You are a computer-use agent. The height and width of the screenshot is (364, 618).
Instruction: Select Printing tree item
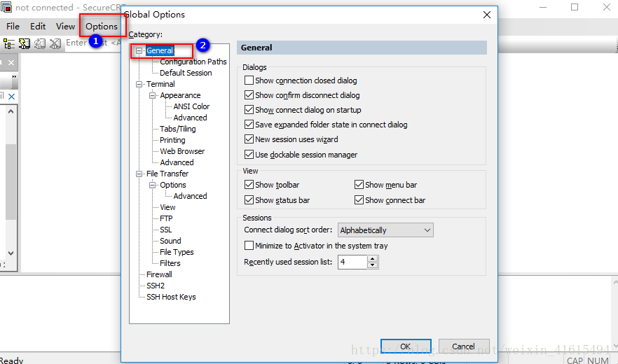point(172,140)
